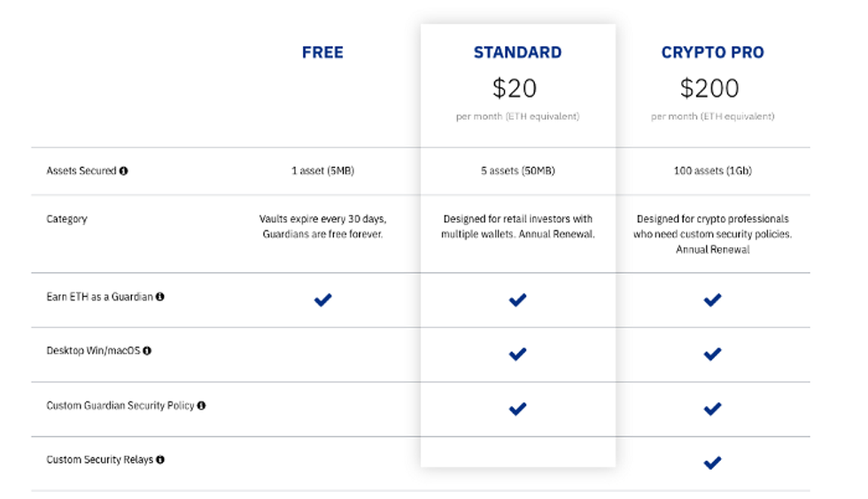Click the Custom Security Relays label
Viewport: 868px width, 499px height.
pyautogui.click(x=99, y=460)
